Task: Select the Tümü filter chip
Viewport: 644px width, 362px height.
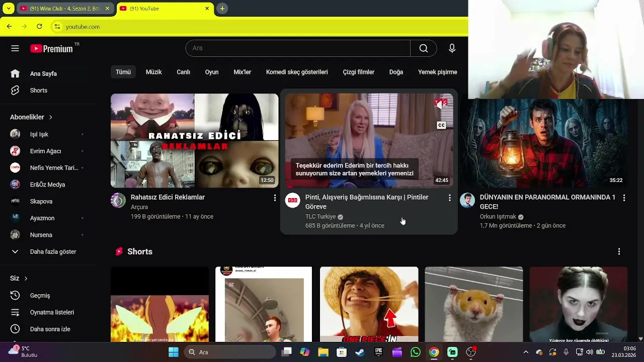Action: tap(123, 72)
